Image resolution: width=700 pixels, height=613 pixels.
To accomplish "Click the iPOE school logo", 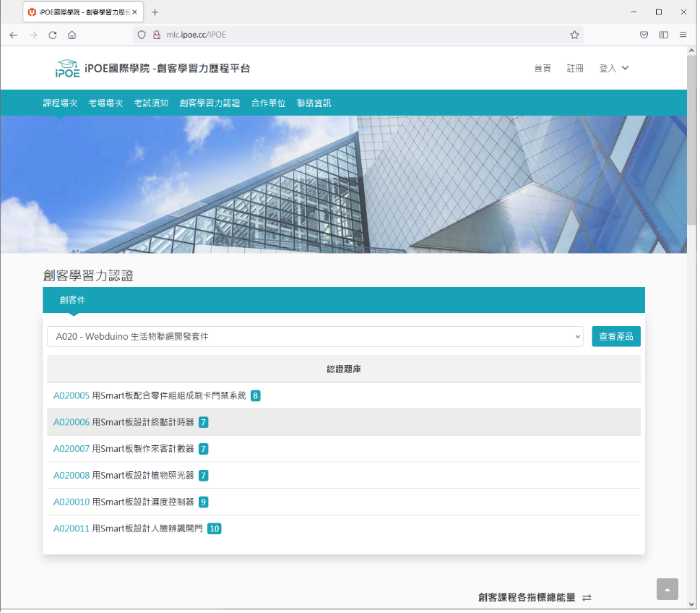I will pos(69,67).
